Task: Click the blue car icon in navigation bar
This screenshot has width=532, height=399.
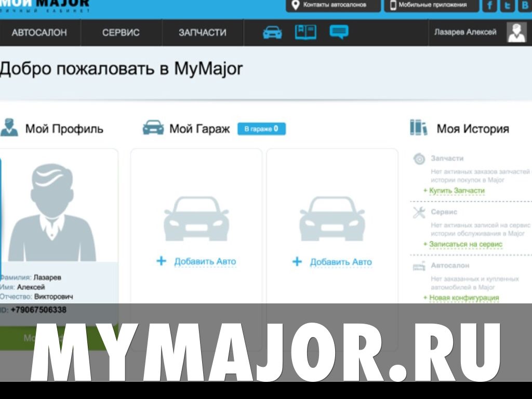Action: click(272, 32)
